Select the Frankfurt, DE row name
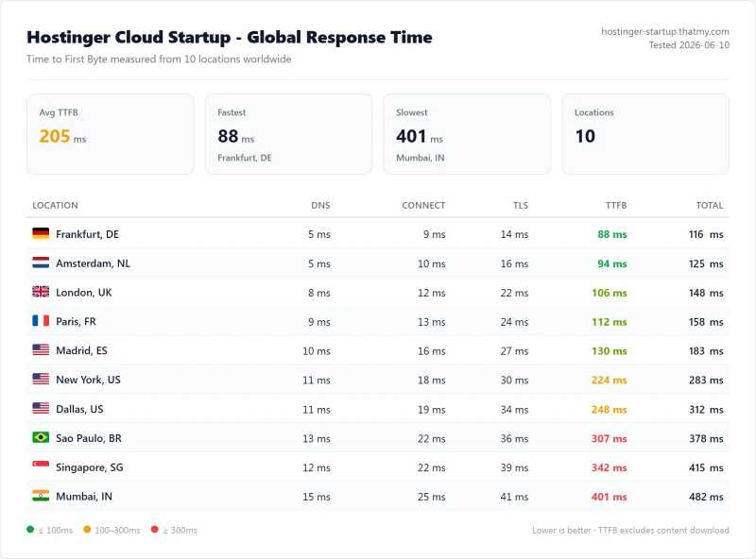The image size is (756, 559). [87, 234]
